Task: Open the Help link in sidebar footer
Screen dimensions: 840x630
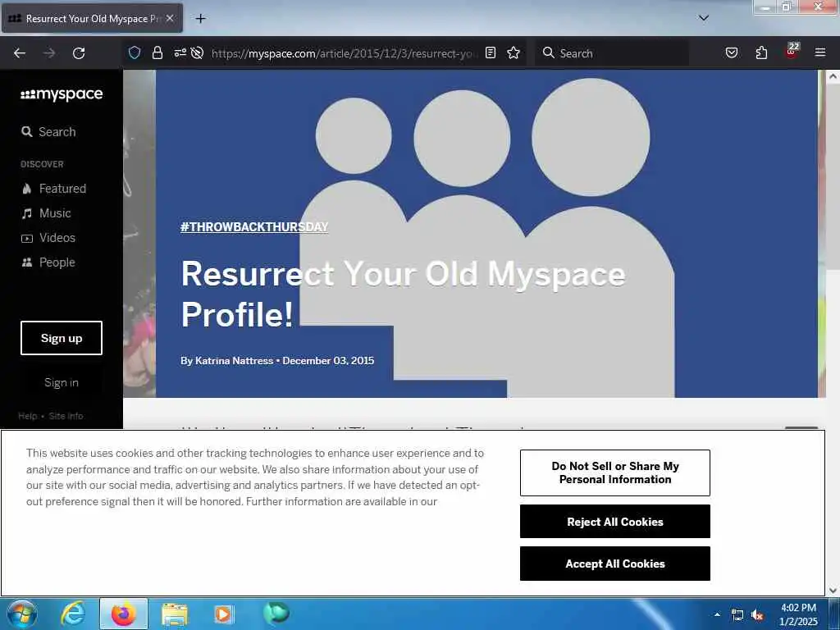Action: pyautogui.click(x=27, y=416)
